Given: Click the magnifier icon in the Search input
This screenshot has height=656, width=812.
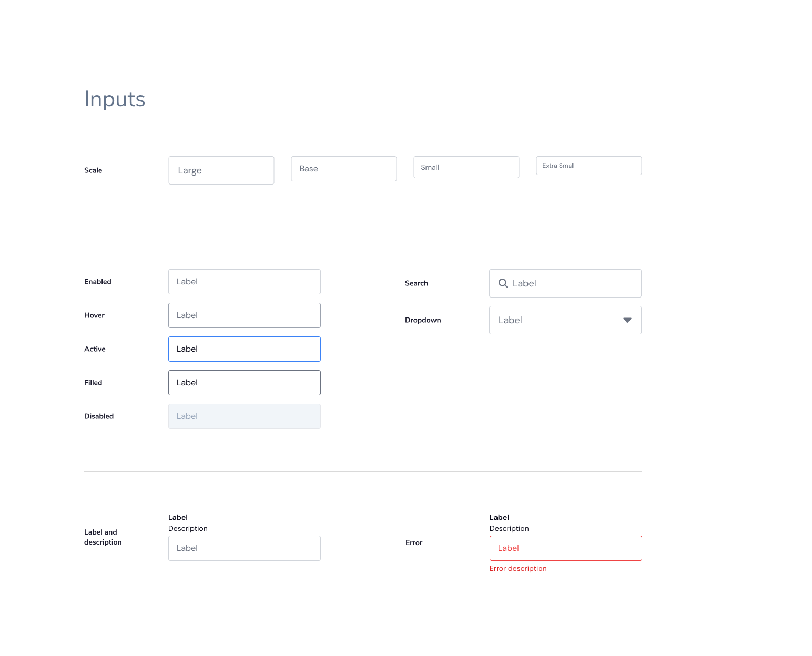Looking at the screenshot, I should click(503, 283).
